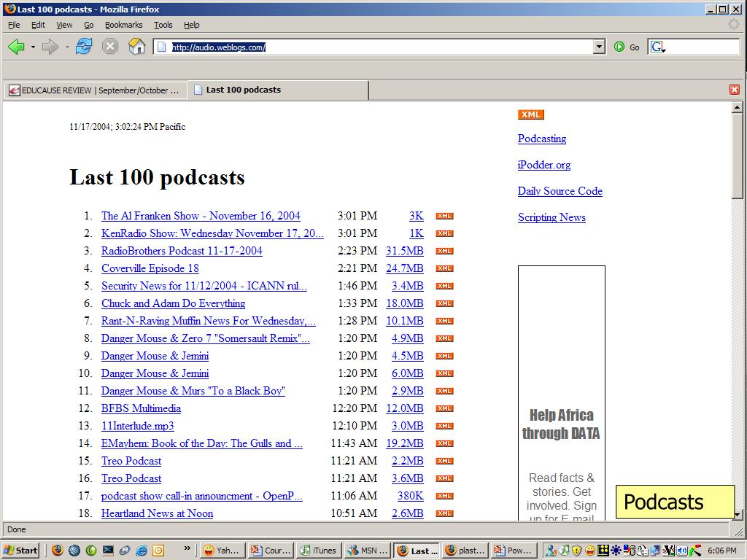The image size is (747, 560).
Task: Click XML icon for Chuck and Adam
Action: click(x=444, y=303)
